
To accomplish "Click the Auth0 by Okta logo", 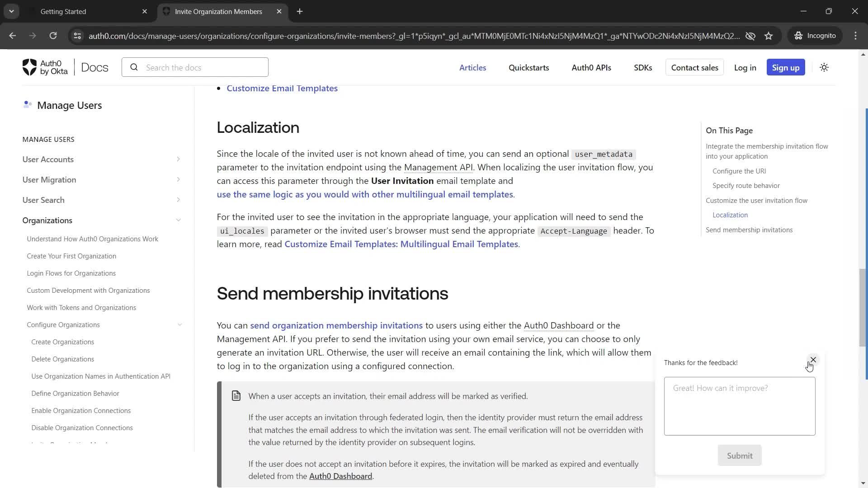I will (x=45, y=67).
